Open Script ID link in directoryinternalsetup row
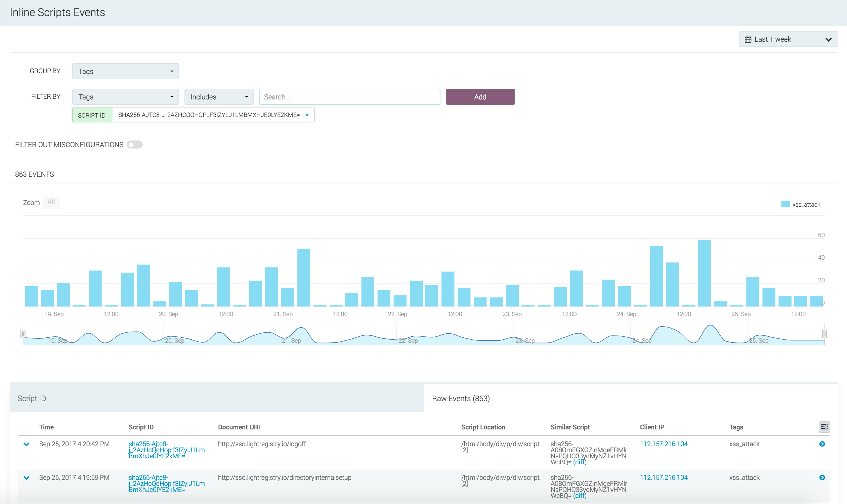The height and width of the screenshot is (504, 847). coord(166,483)
